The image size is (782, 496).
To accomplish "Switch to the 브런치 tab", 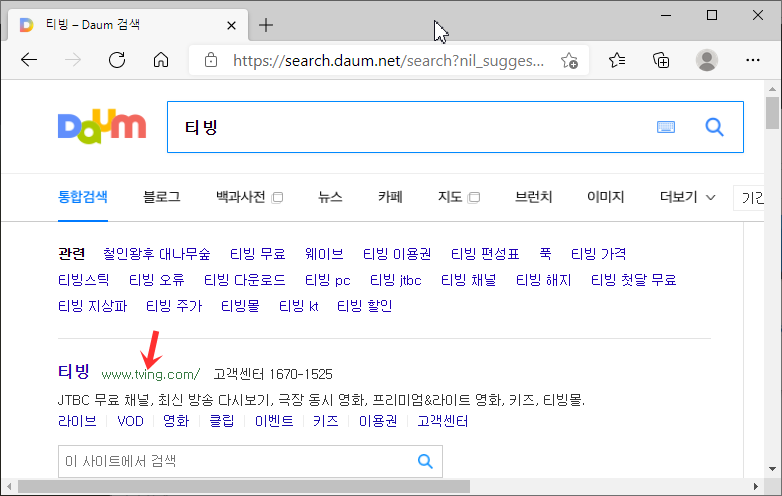I will pyautogui.click(x=533, y=197).
